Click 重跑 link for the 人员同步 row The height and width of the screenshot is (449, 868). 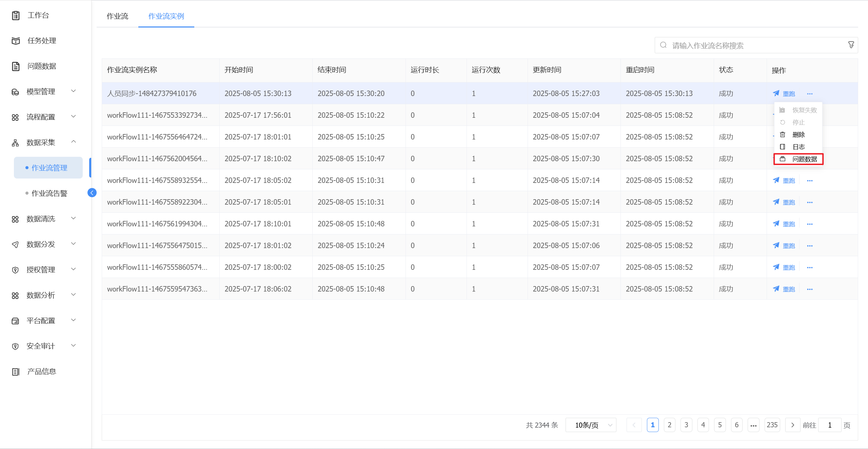pos(789,94)
